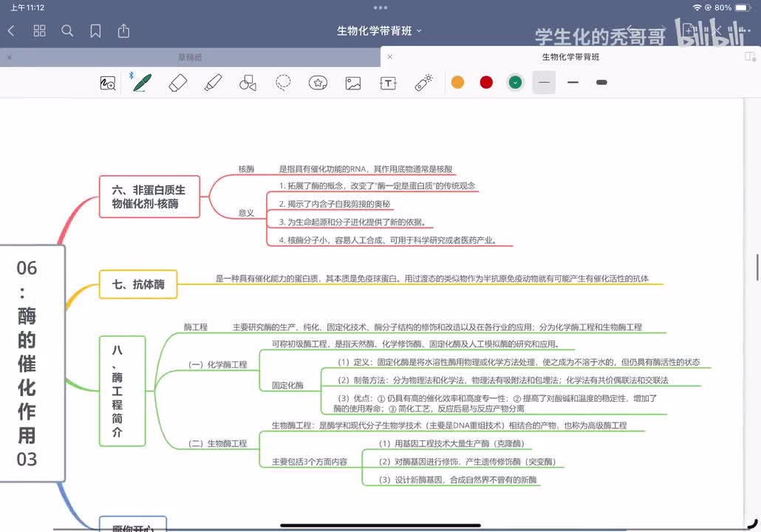Go back with the left chevron
This screenshot has width=761, height=532.
coord(12,31)
